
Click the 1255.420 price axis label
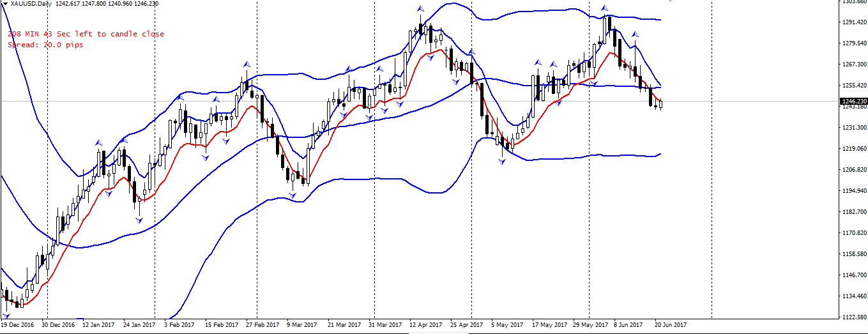click(854, 86)
